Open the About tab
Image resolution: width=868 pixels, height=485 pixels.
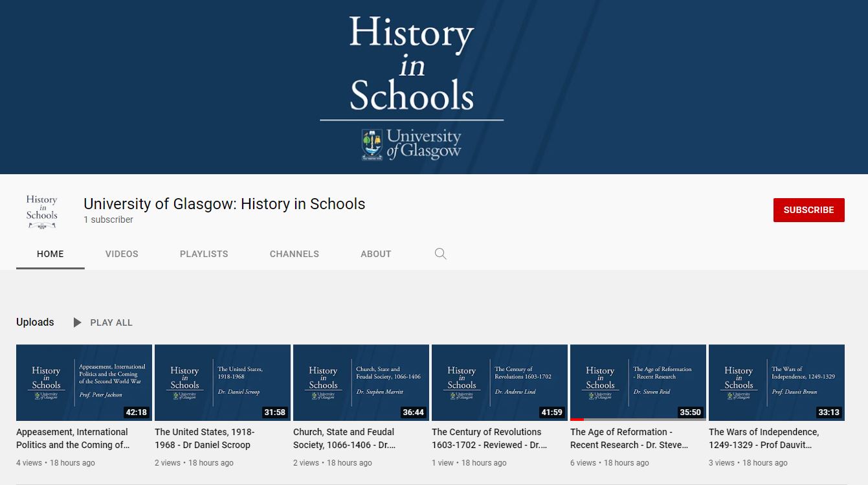click(x=376, y=254)
